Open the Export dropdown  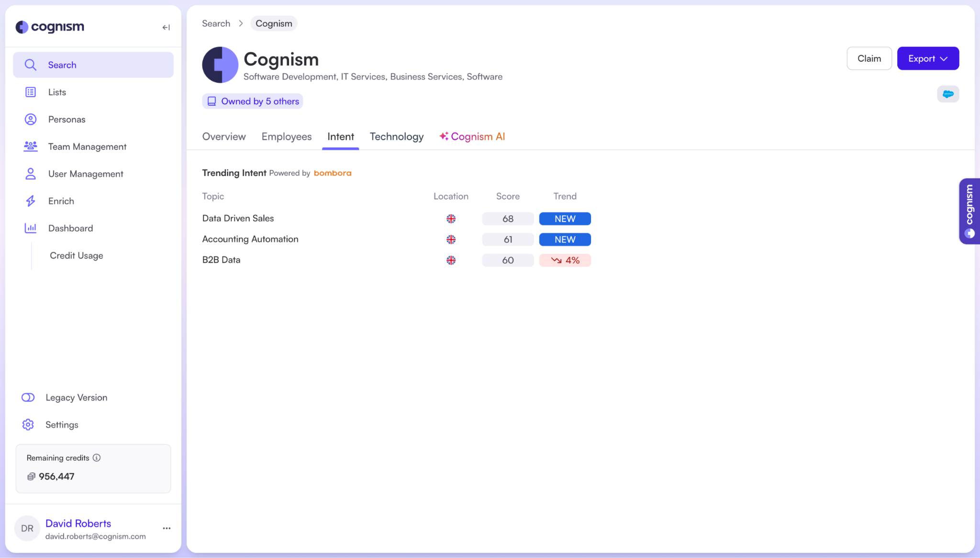pyautogui.click(x=927, y=58)
